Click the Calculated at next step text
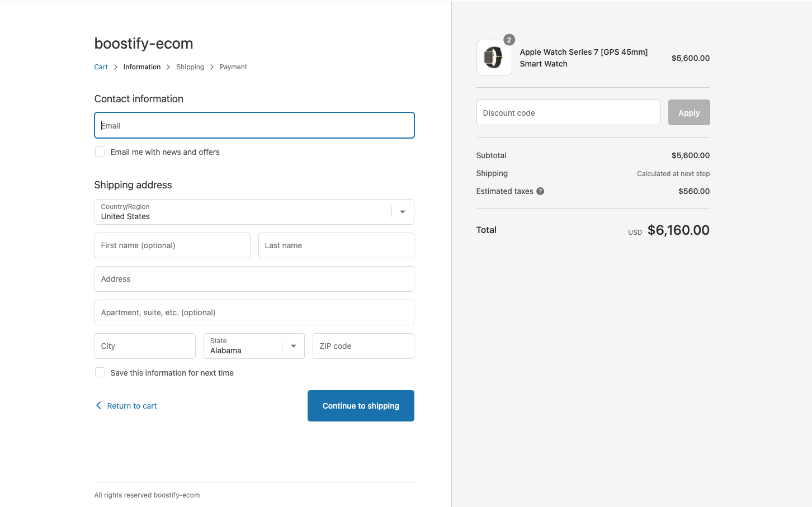Screen dimensions: 812x507 (673, 174)
